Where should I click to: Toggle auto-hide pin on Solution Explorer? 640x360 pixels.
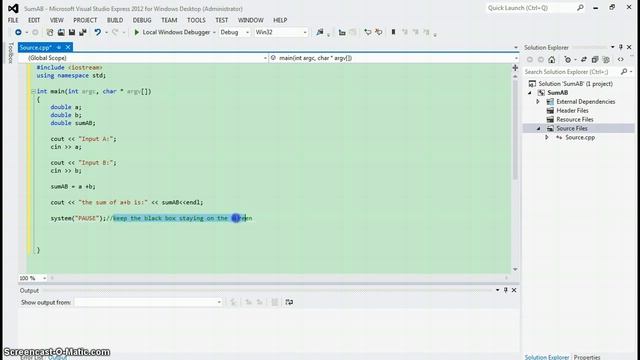[621, 47]
